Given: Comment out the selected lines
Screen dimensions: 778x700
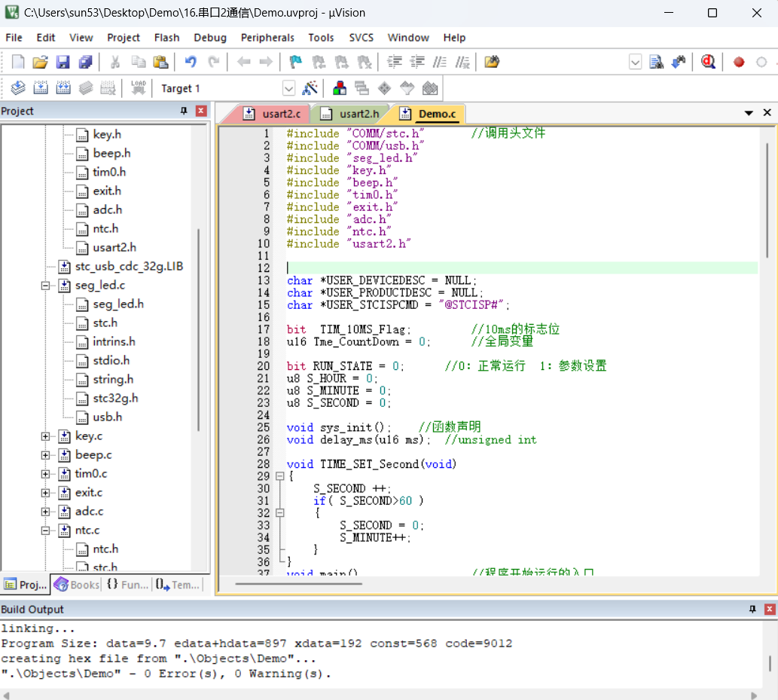Looking at the screenshot, I should point(440,62).
